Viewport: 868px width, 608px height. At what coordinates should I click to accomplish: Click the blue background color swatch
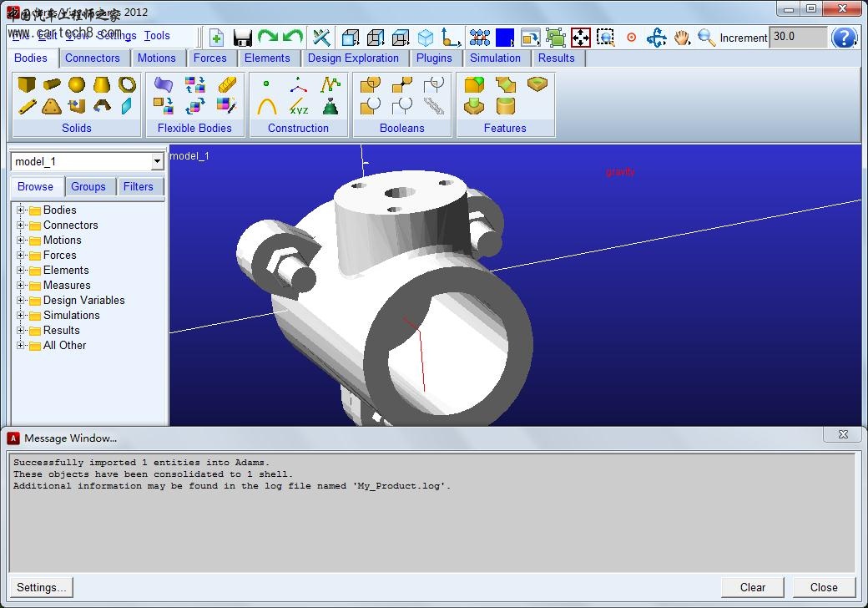click(504, 38)
